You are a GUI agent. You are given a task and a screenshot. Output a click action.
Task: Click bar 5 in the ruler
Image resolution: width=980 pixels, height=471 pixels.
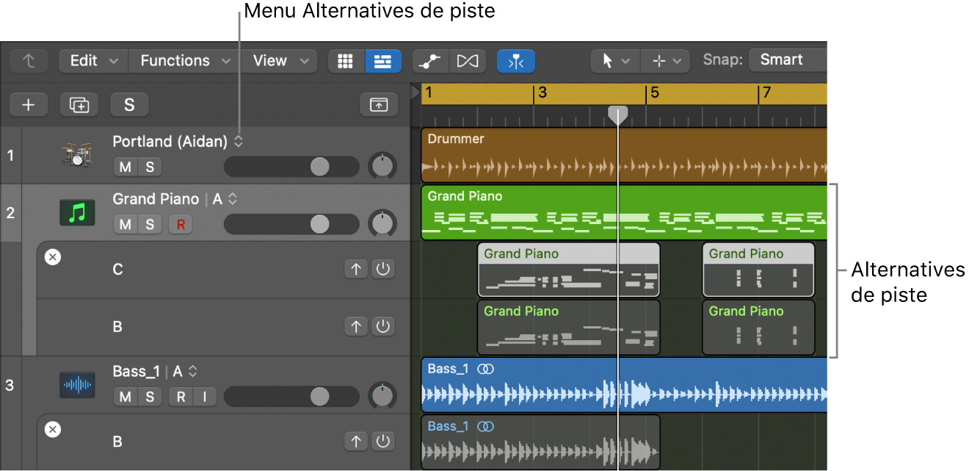point(655,93)
